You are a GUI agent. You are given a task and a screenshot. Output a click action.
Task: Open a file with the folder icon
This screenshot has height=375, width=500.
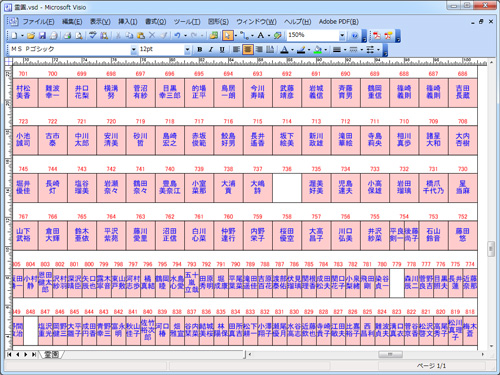pos(31,35)
